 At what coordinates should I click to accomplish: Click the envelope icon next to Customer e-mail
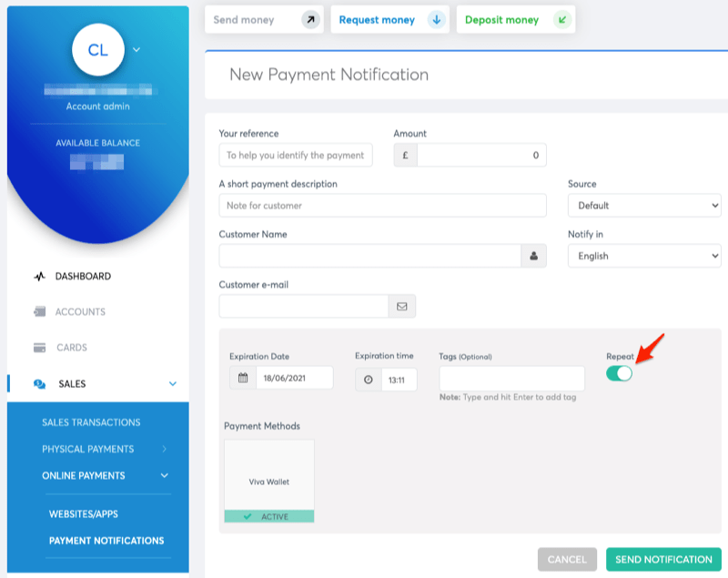click(x=402, y=306)
